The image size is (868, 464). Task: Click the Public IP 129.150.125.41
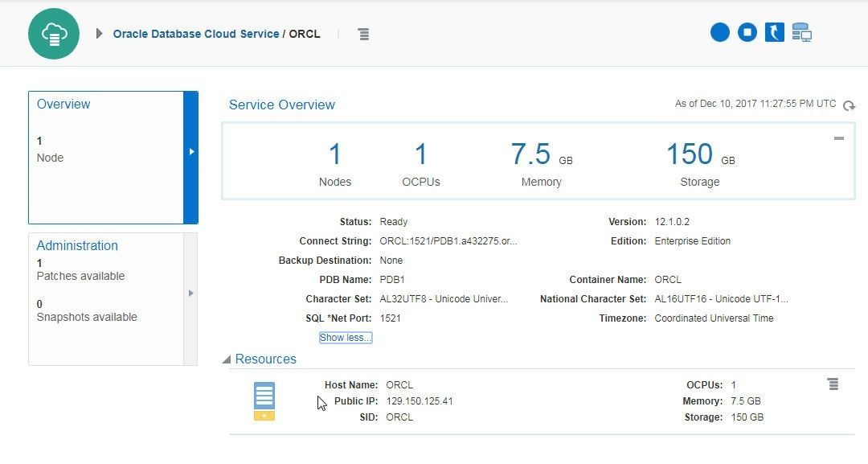click(420, 401)
